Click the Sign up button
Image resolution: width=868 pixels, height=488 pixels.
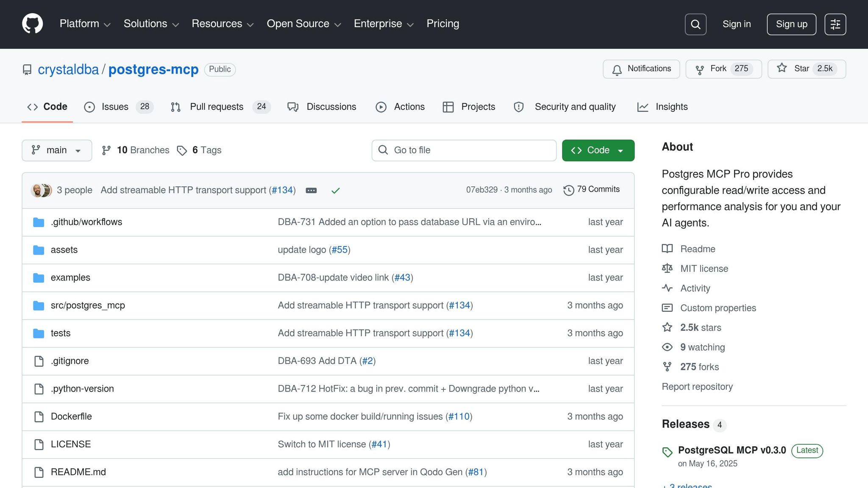click(x=791, y=24)
